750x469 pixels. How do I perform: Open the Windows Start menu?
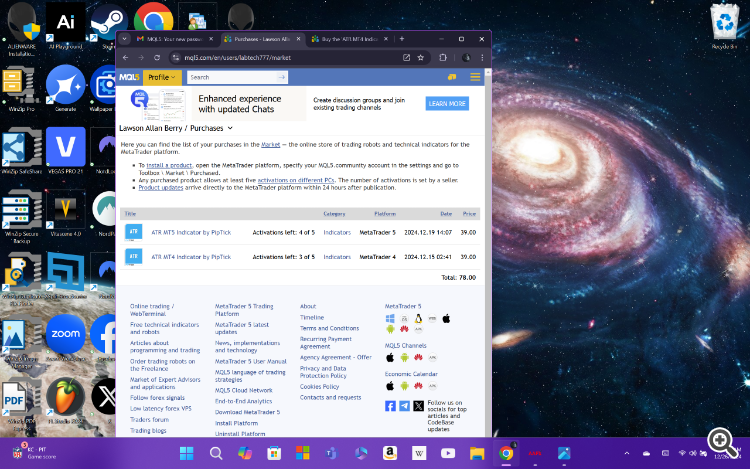[x=187, y=453]
